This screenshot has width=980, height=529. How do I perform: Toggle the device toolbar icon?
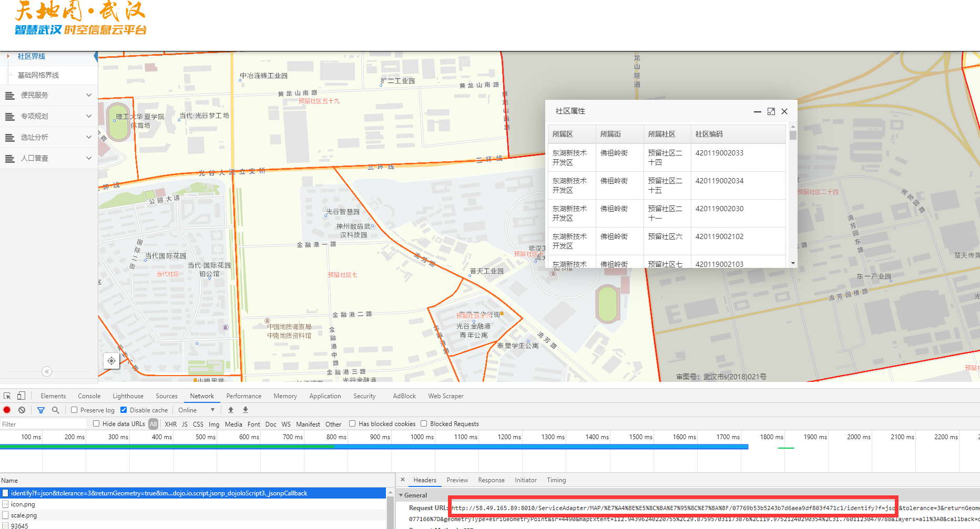21,396
